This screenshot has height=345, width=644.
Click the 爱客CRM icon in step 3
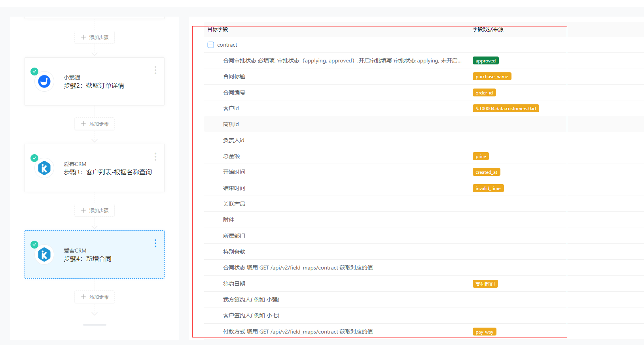click(44, 168)
